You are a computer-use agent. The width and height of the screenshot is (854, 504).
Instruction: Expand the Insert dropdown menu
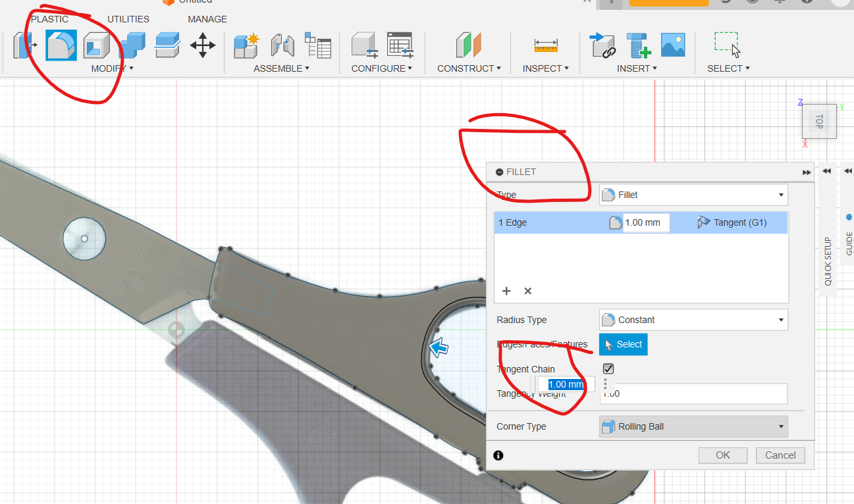637,68
